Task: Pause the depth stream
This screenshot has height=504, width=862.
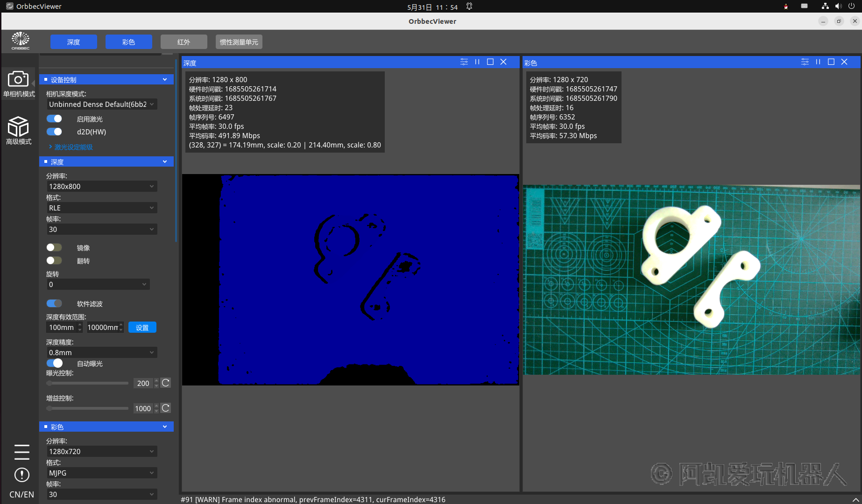Action: click(x=477, y=62)
